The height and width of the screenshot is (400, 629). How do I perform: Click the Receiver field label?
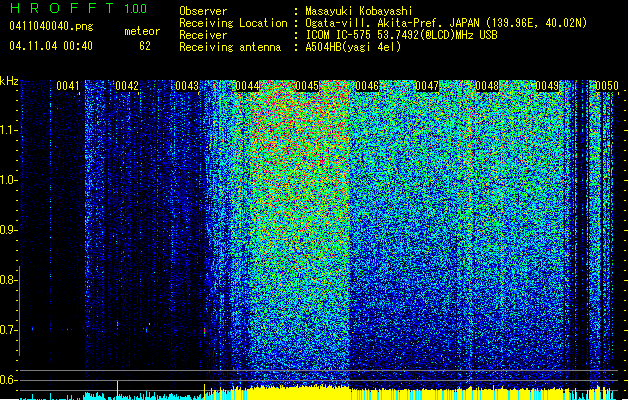[x=203, y=35]
